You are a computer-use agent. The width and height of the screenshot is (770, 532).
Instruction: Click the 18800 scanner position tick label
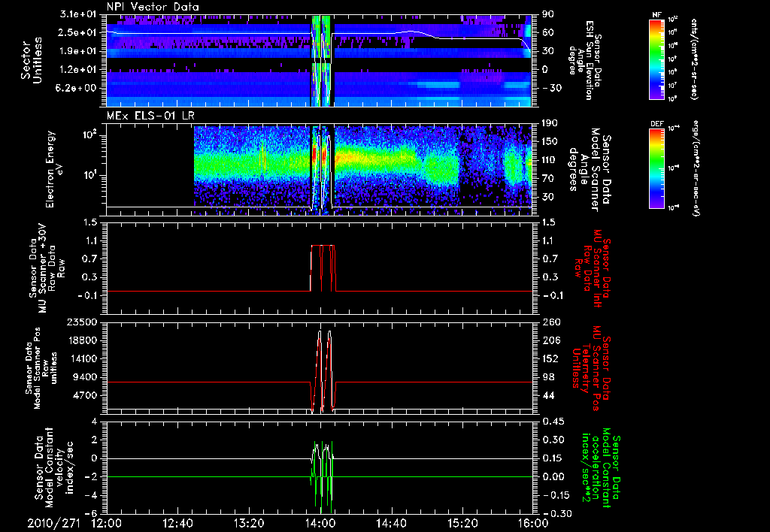[x=83, y=340]
